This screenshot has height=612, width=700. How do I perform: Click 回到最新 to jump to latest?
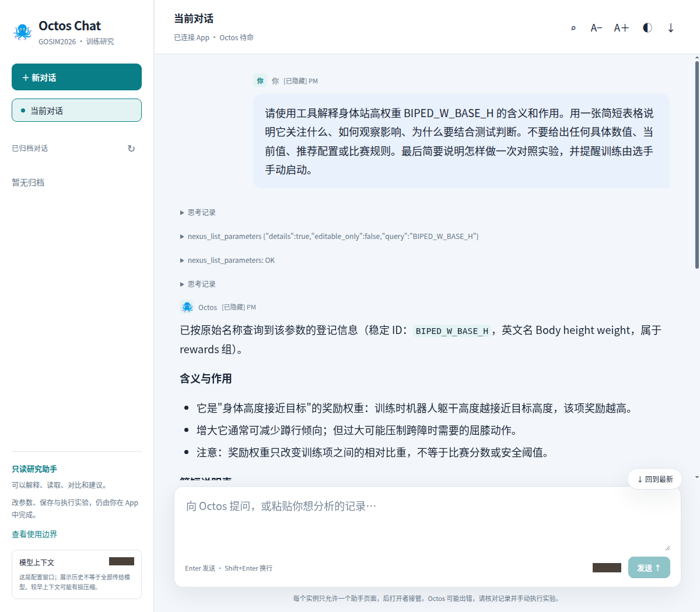click(x=654, y=479)
